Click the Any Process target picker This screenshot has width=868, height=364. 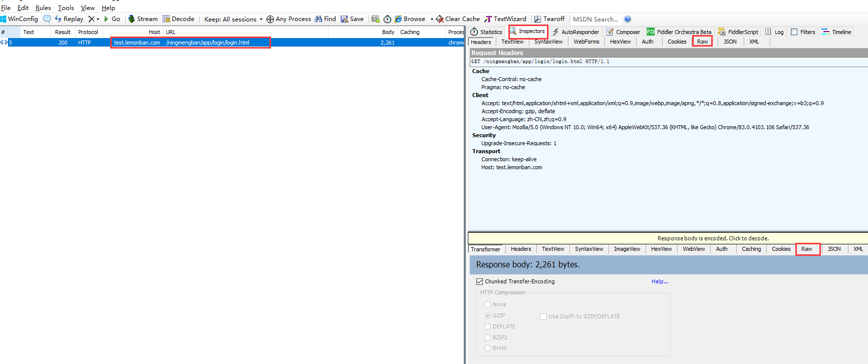(x=288, y=19)
